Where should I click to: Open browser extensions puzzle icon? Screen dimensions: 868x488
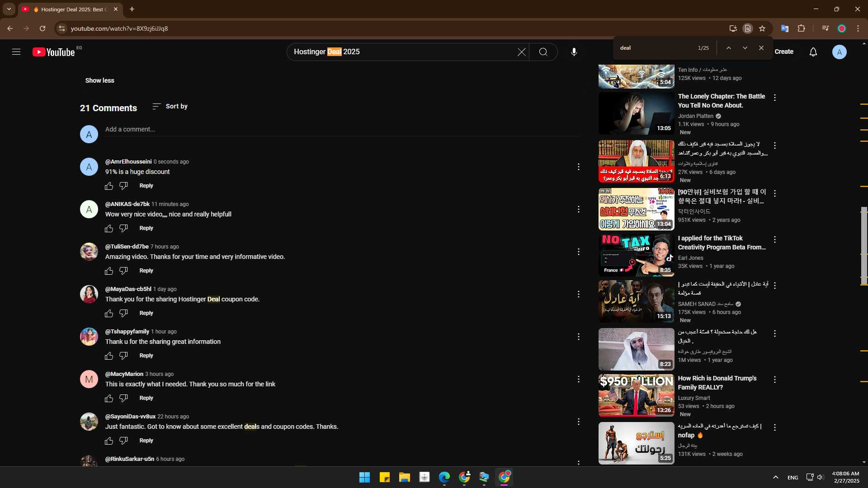click(x=801, y=28)
